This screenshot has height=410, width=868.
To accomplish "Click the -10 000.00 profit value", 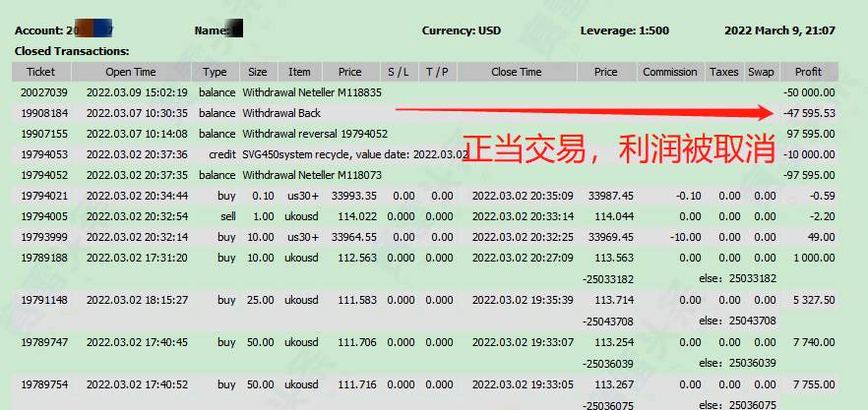I will pos(809,154).
